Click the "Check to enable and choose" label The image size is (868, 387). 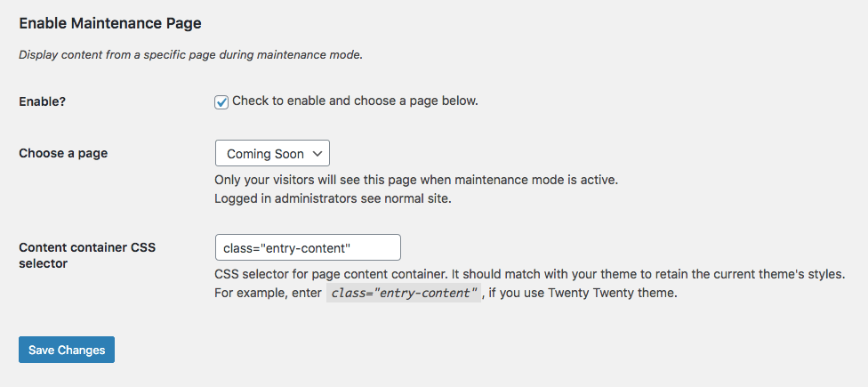tap(355, 101)
